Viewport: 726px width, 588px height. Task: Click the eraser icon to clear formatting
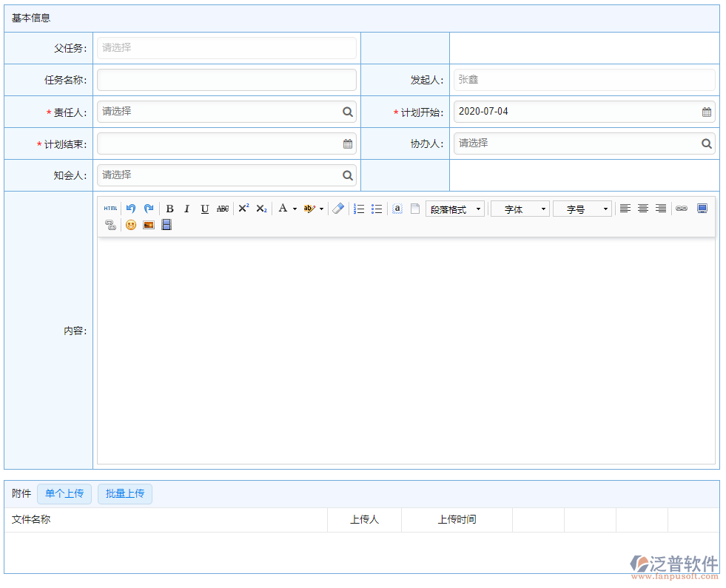point(337,208)
